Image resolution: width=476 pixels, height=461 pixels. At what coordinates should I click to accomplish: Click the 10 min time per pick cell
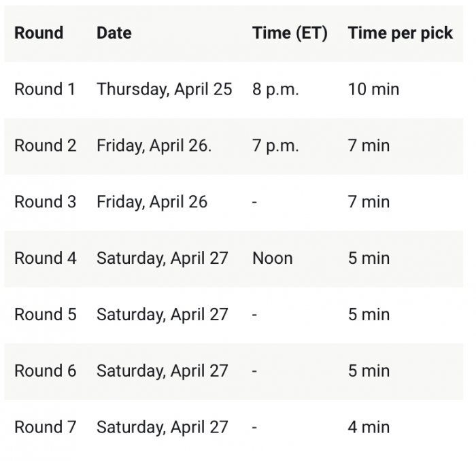tap(373, 89)
